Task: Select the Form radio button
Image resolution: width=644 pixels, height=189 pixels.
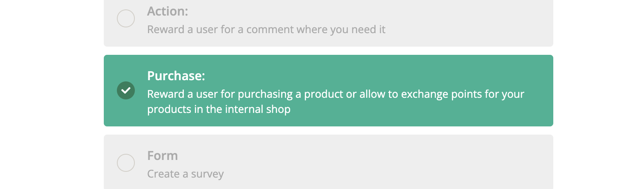Action: pos(126,163)
